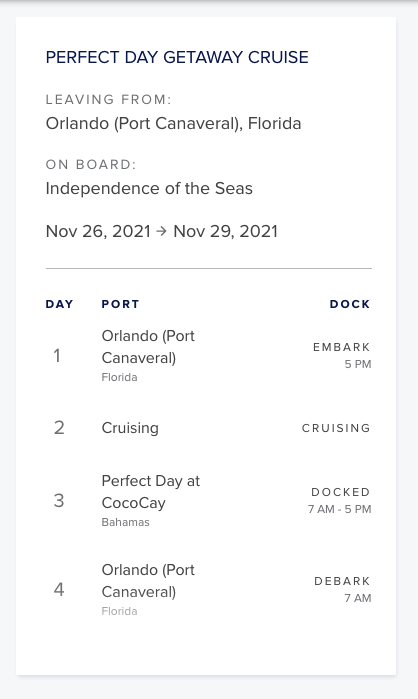Viewport: 418px width, 699px height.
Task: Click the DOCK column header
Action: [350, 304]
